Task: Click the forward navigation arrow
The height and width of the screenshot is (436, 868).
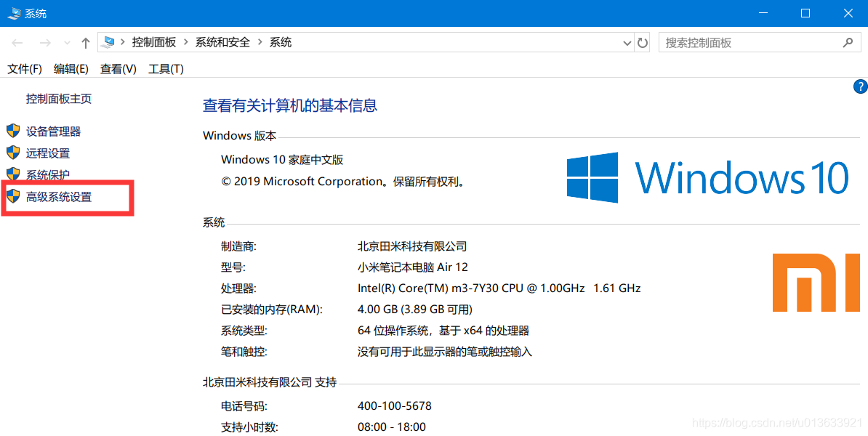Action: coord(45,43)
